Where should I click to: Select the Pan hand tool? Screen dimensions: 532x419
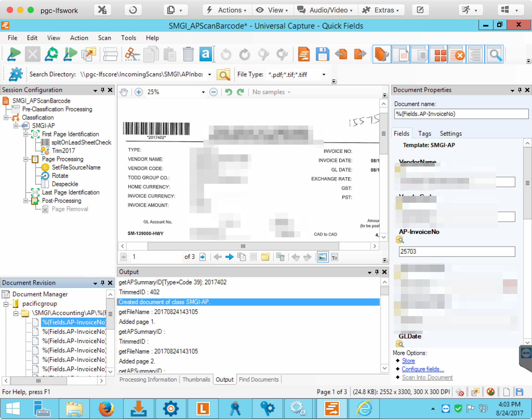point(124,92)
